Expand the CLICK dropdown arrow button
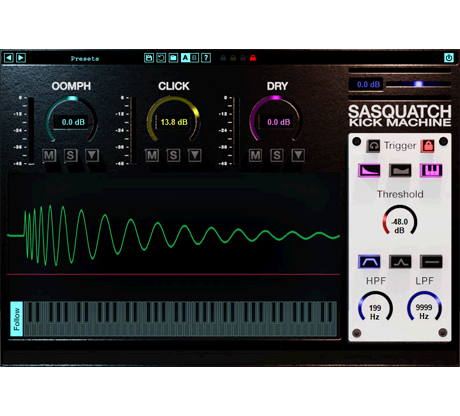Screen dimensions: 460x416 pos(195,155)
